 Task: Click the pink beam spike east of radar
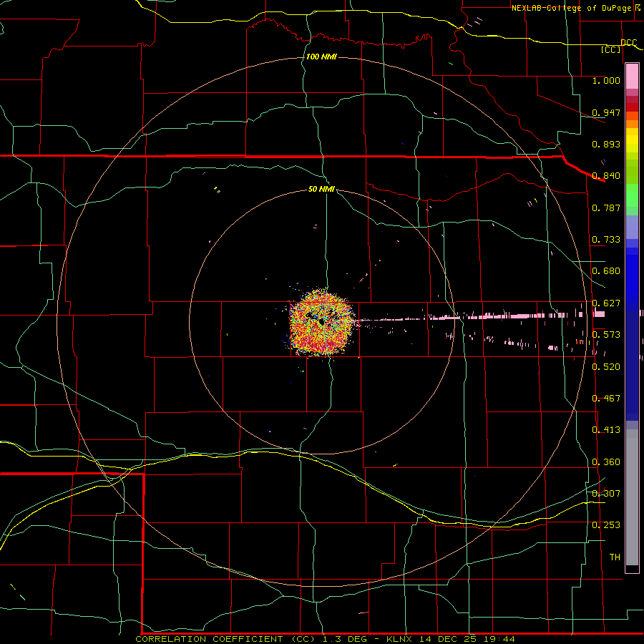481,316
